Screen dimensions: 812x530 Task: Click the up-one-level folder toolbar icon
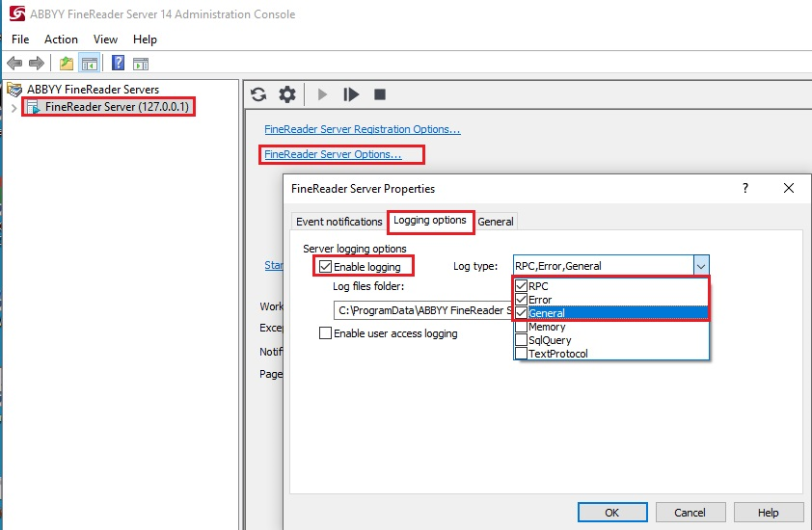click(x=67, y=64)
